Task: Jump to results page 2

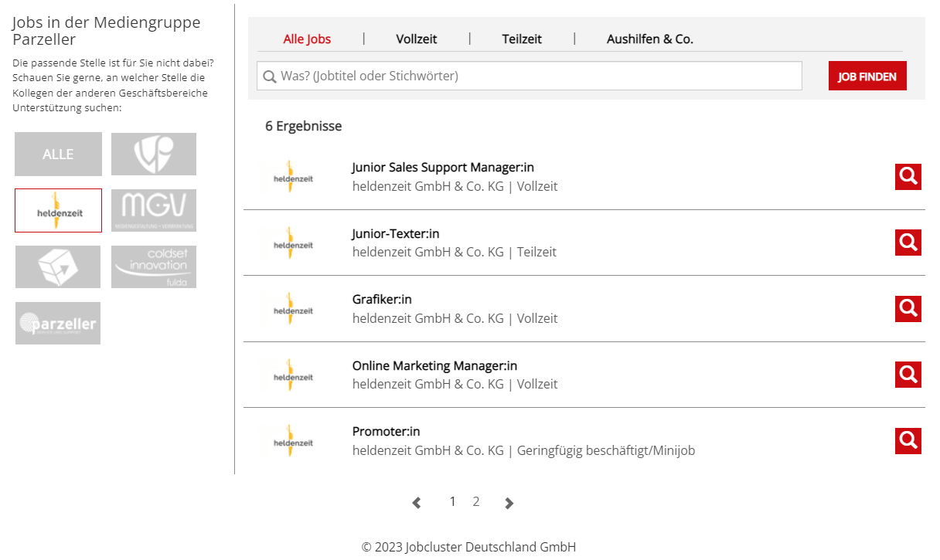Action: coord(476,502)
